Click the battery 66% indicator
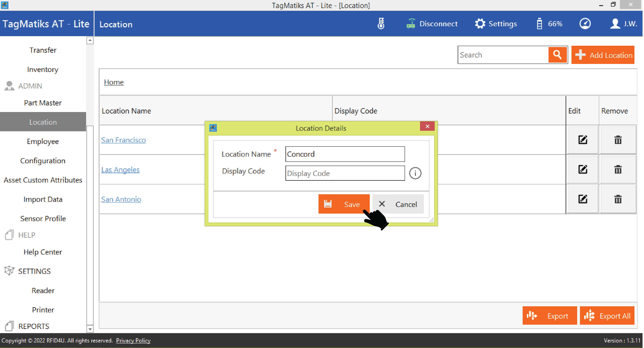 (x=549, y=24)
